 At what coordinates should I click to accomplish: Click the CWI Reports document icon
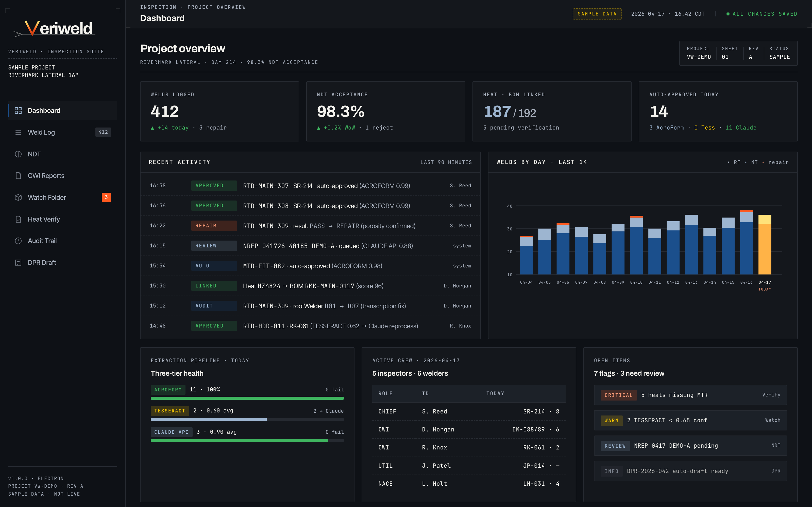(18, 175)
